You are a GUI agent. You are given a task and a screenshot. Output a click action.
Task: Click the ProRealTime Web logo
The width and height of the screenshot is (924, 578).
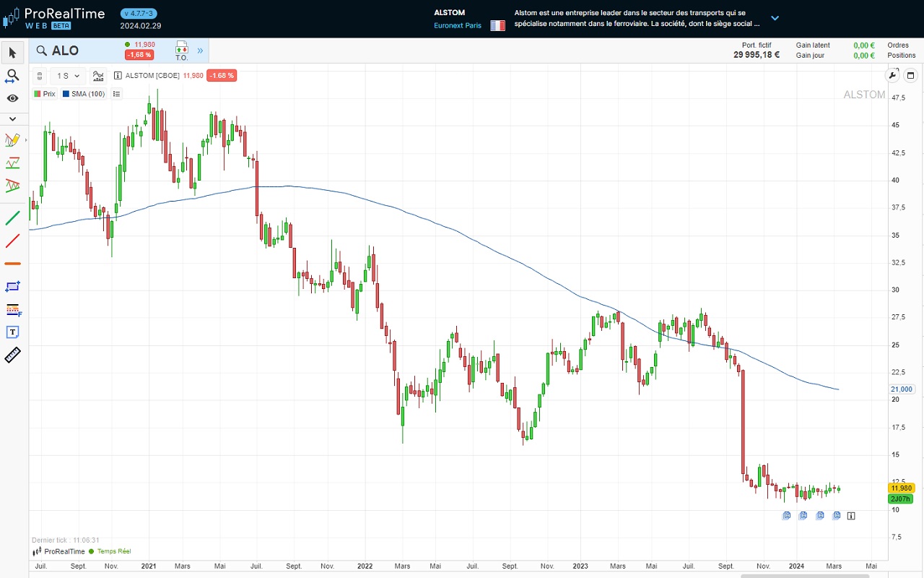click(x=53, y=18)
